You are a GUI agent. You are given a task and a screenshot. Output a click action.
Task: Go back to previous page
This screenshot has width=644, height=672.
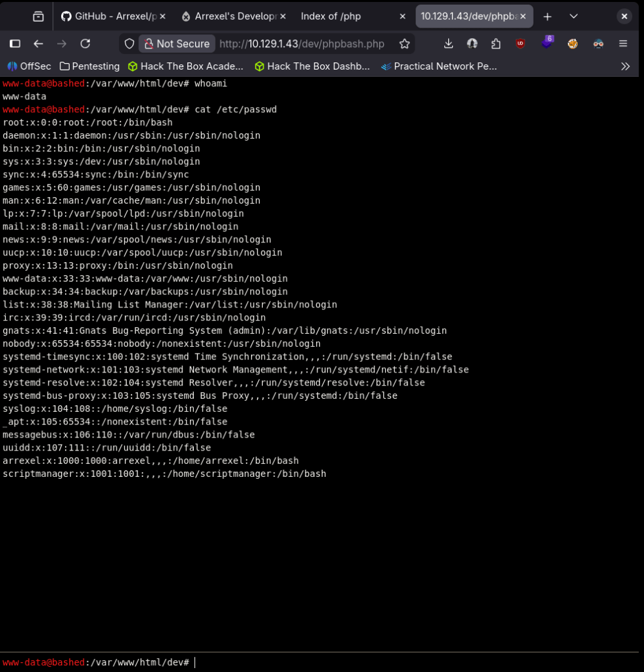pos(39,44)
